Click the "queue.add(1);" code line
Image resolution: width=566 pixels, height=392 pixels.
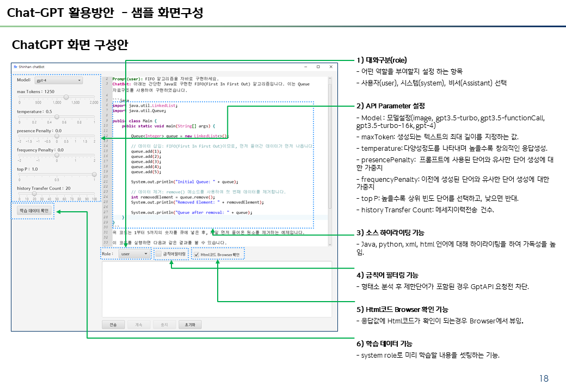point(146,151)
